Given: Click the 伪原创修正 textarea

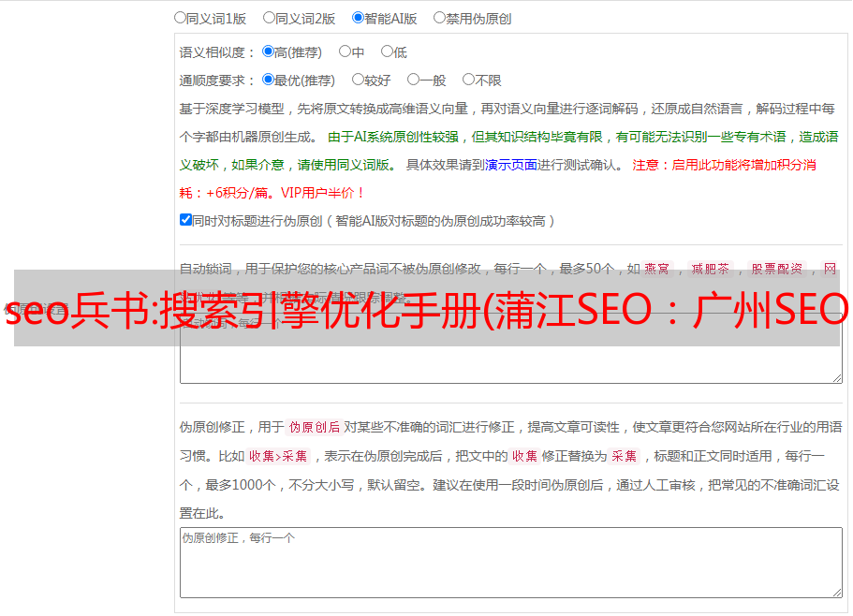Looking at the screenshot, I should [511, 563].
